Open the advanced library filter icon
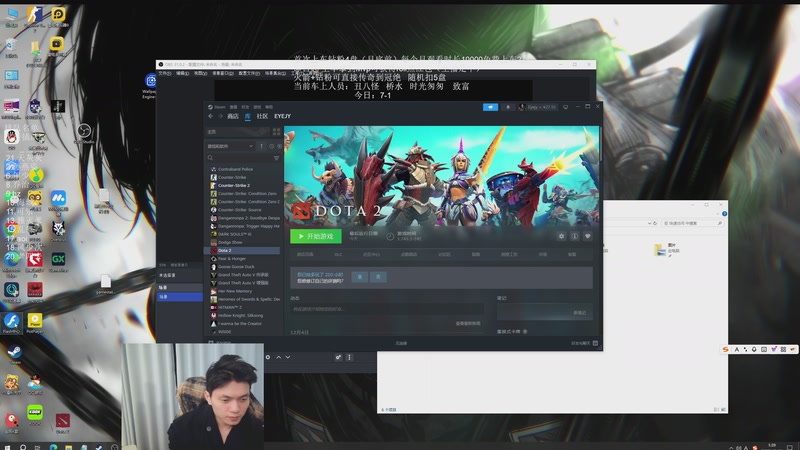This screenshot has height=450, width=800. pos(277,158)
